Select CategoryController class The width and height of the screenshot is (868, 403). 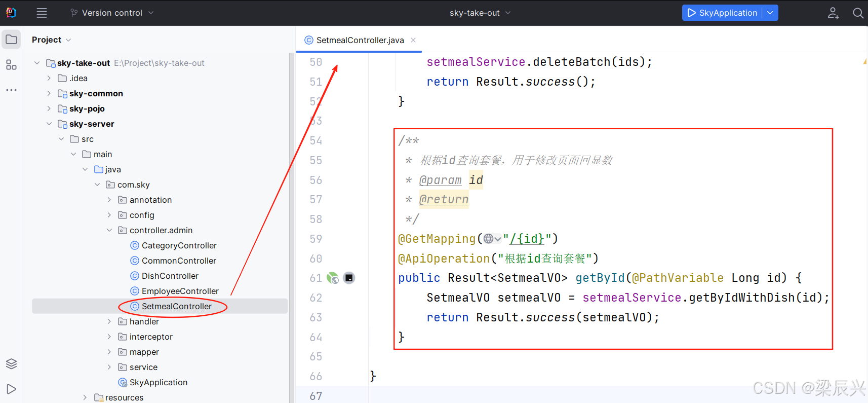click(x=179, y=245)
